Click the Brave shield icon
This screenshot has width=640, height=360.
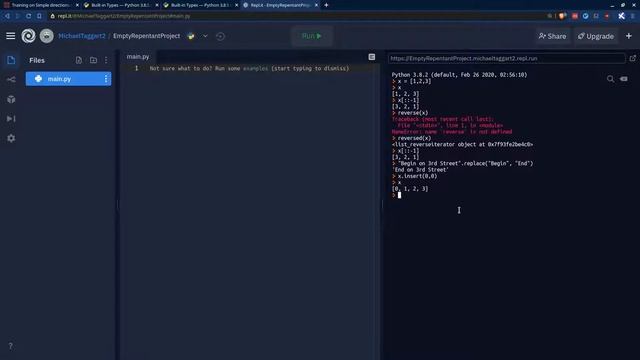562,16
